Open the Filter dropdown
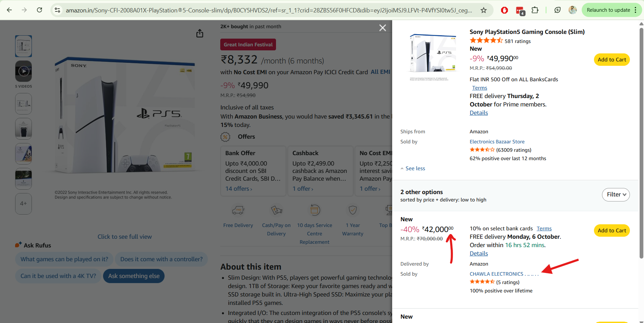644x323 pixels. [615, 194]
